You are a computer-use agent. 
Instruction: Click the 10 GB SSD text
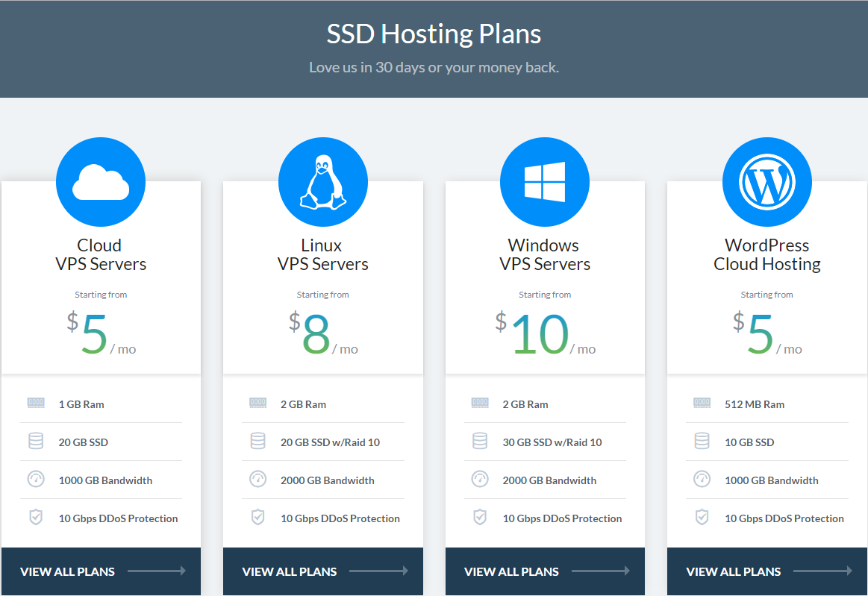pyautogui.click(x=749, y=442)
